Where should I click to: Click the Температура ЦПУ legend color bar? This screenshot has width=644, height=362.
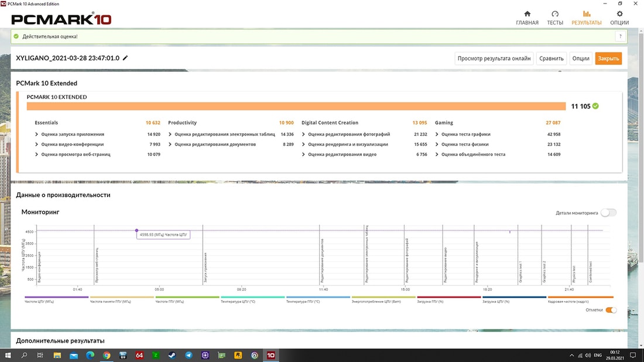click(253, 297)
